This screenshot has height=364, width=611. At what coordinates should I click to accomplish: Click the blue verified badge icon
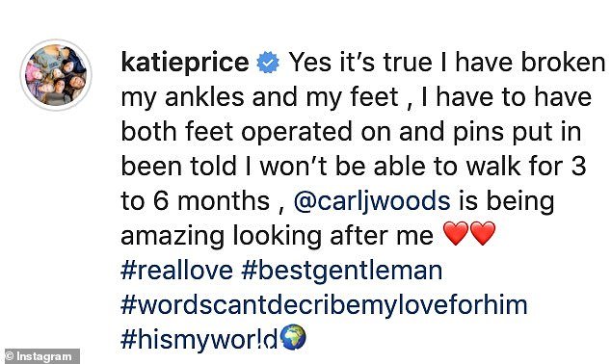point(268,63)
